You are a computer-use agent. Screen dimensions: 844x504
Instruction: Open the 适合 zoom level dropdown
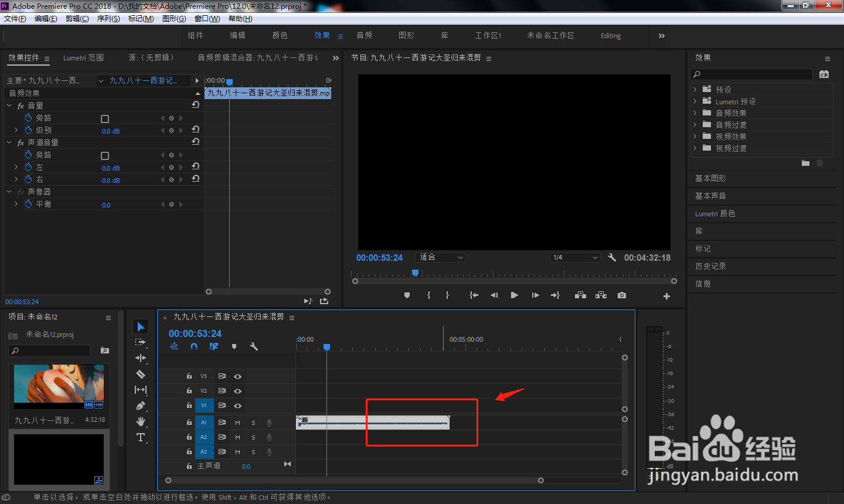pyautogui.click(x=441, y=257)
